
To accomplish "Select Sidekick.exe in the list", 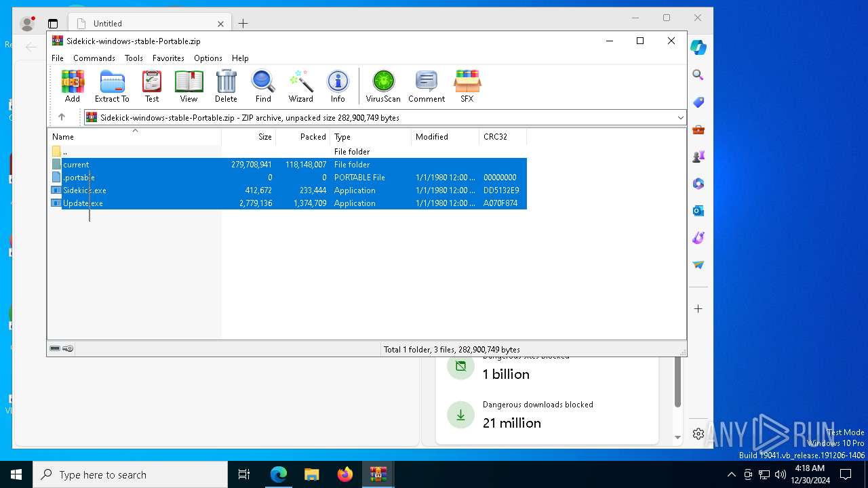I will pos(288,190).
